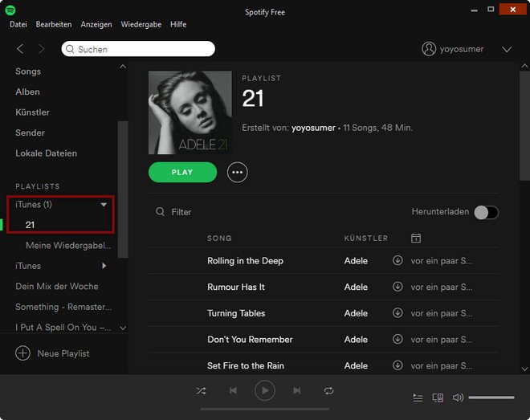The width and height of the screenshot is (530, 420).
Task: Open the Bearbeiten menu
Action: (54, 24)
